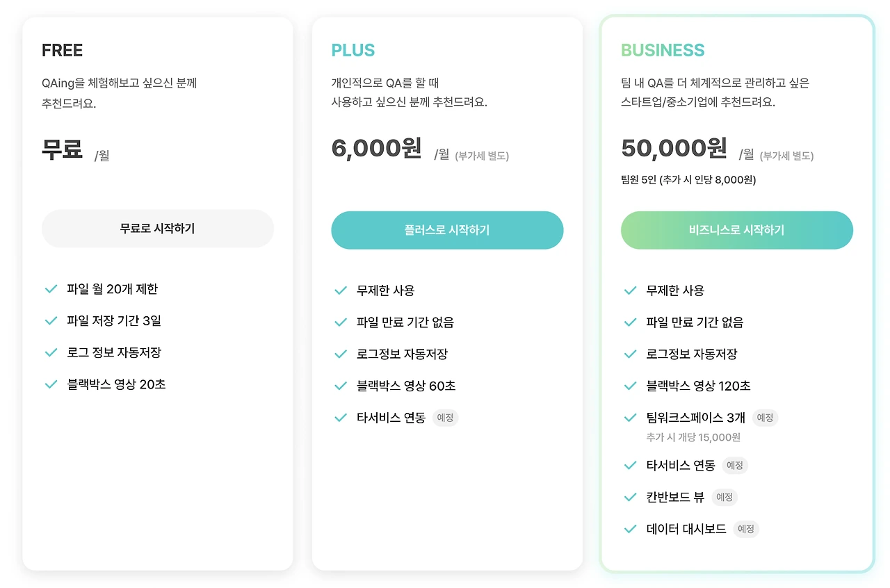Click PLUS plan 타서비스 연동 예정 badge
Viewport: 890px width, 588px height.
[x=445, y=418]
